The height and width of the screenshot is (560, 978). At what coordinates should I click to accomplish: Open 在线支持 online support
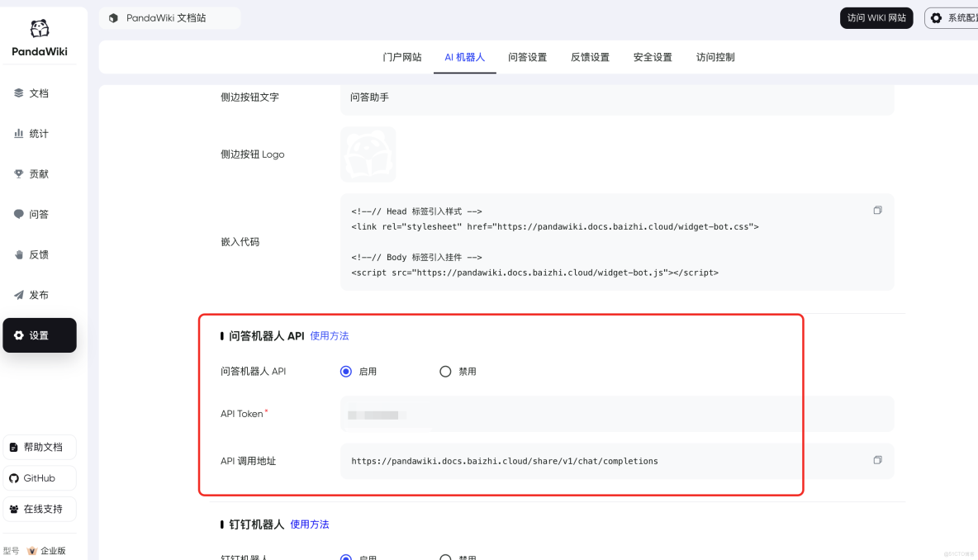click(40, 509)
